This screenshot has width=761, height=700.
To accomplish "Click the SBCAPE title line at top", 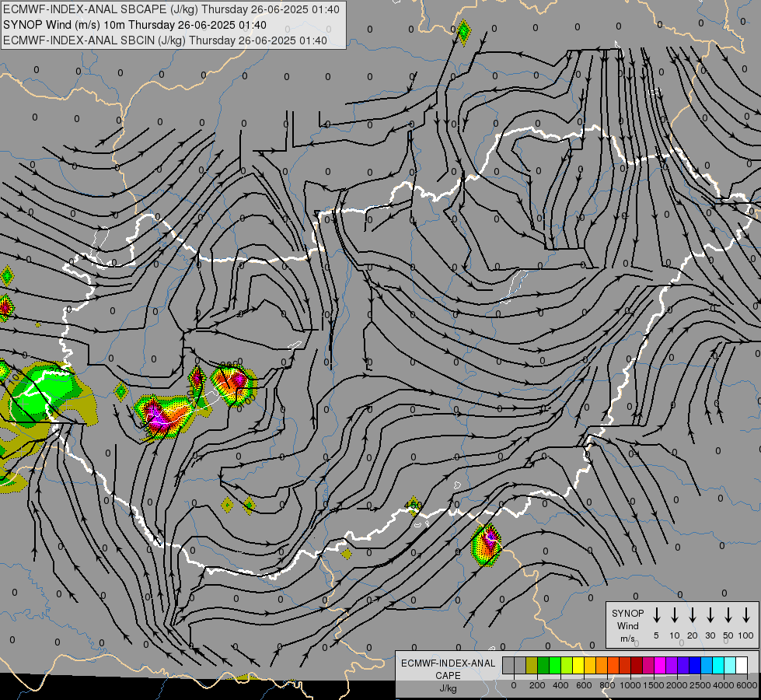I will (171, 9).
